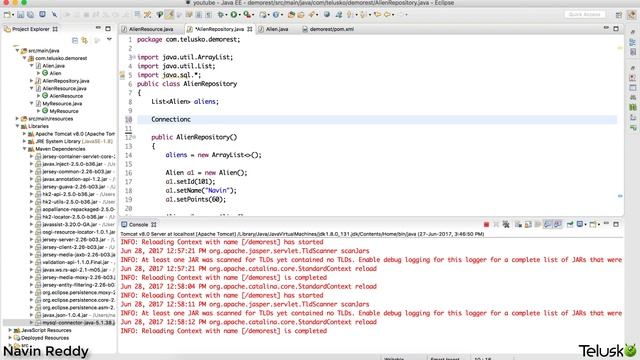Screen dimensions: 640x360
Task: Click the line number 16 in gutter
Action: tap(129, 173)
